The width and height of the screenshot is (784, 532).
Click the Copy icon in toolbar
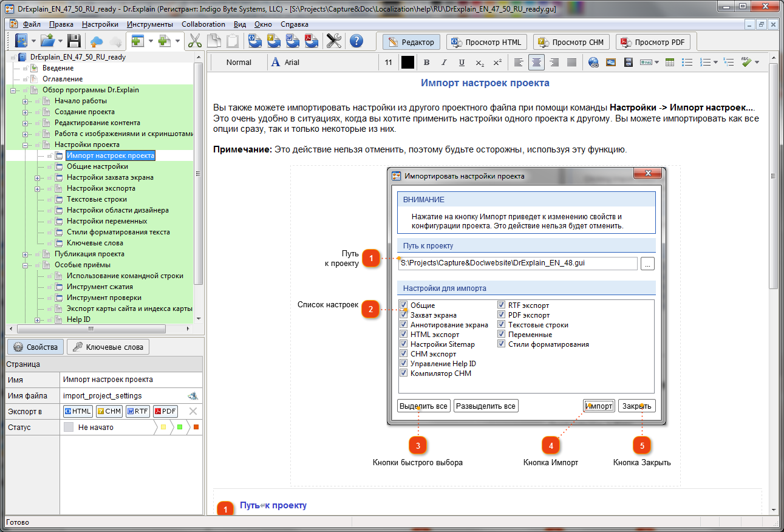(x=214, y=41)
